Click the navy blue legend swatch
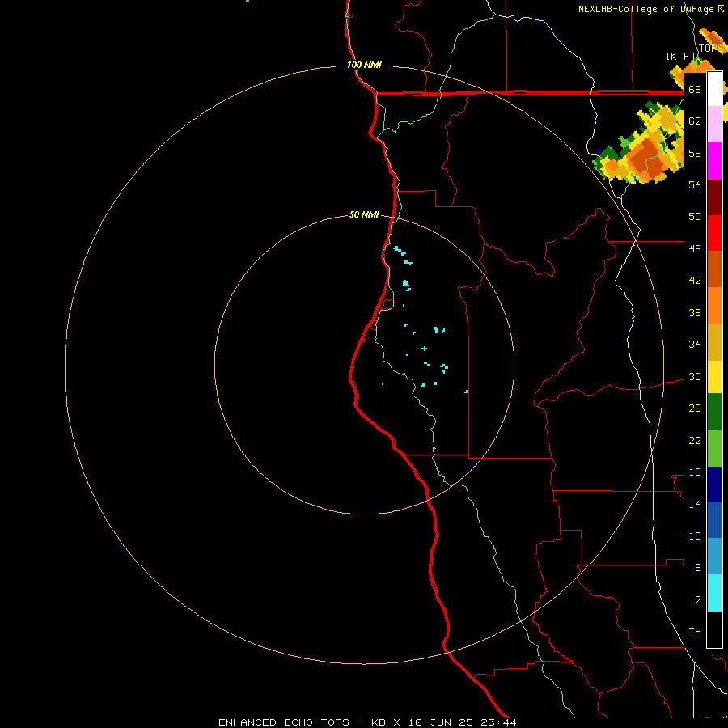Image resolution: width=728 pixels, height=728 pixels. [714, 485]
